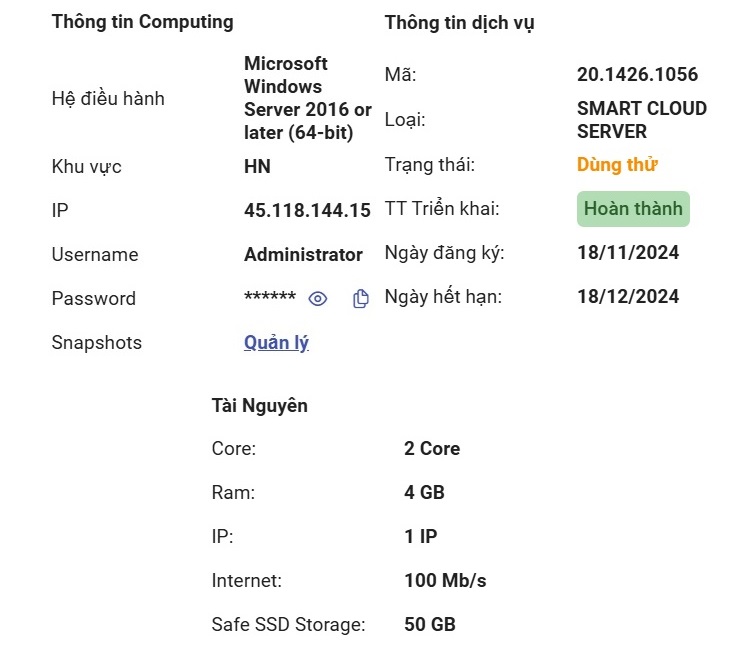Click the expiry date 18/12/2024
Viewport: 734px width, 651px height.
tap(628, 297)
